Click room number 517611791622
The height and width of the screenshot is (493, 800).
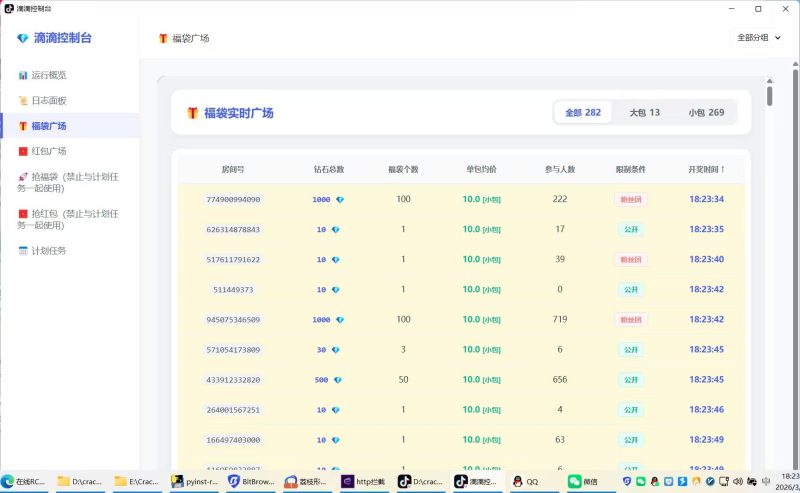tap(233, 260)
